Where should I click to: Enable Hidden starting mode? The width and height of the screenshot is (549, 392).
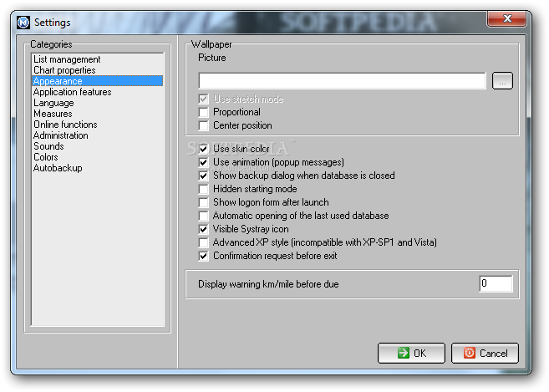(203, 189)
